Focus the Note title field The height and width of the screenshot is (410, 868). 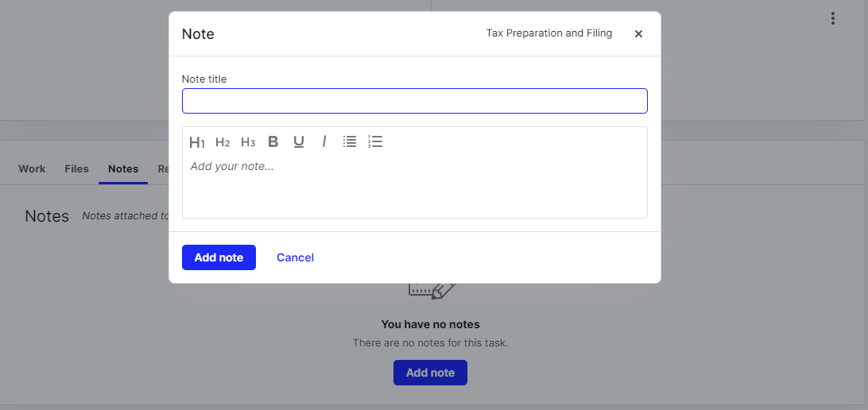(415, 101)
